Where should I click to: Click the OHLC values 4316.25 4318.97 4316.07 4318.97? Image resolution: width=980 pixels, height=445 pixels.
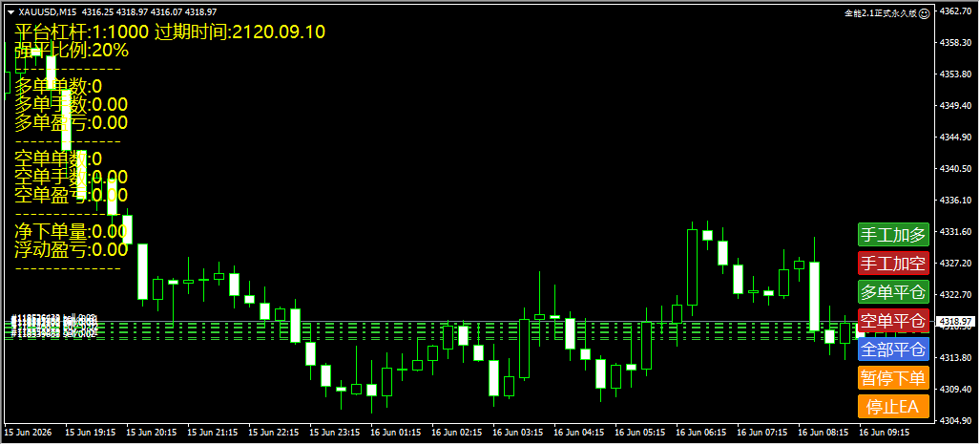(x=150, y=12)
